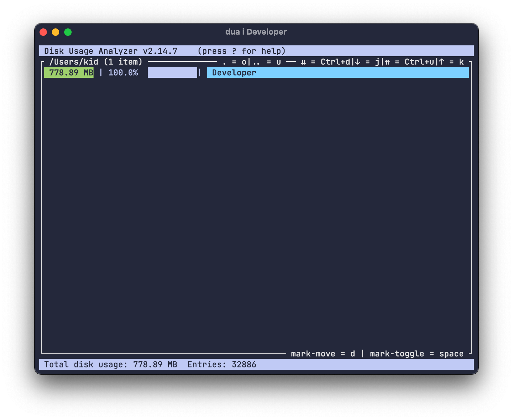Viewport: 513px width, 420px height.
Task: Click the 'dua i Developer' window title
Action: 256,32
